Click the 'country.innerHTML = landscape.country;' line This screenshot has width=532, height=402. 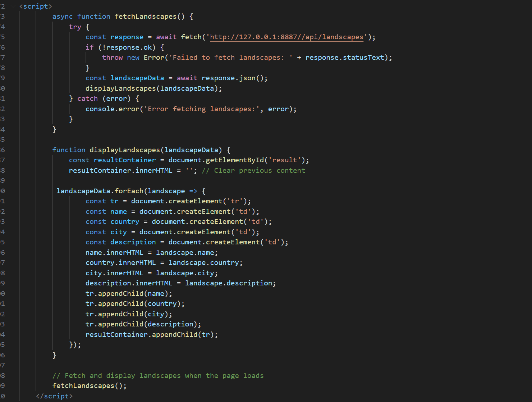pos(164,263)
